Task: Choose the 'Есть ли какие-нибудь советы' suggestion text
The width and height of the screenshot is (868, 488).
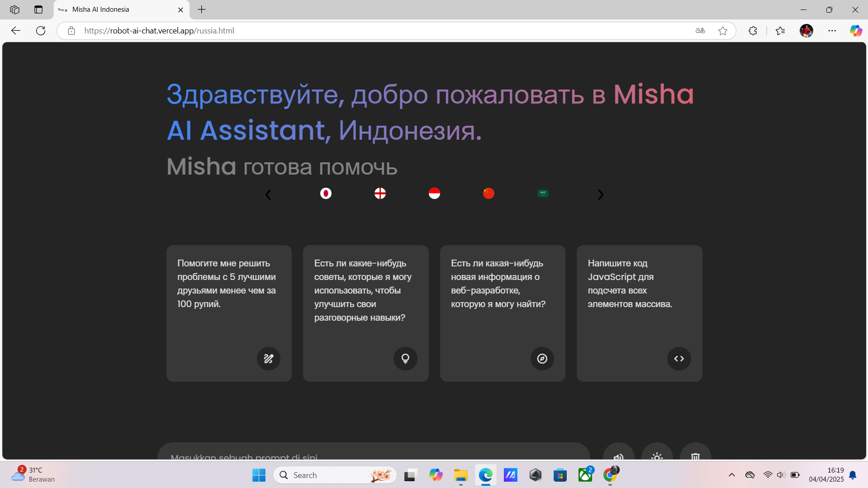Action: (x=363, y=290)
